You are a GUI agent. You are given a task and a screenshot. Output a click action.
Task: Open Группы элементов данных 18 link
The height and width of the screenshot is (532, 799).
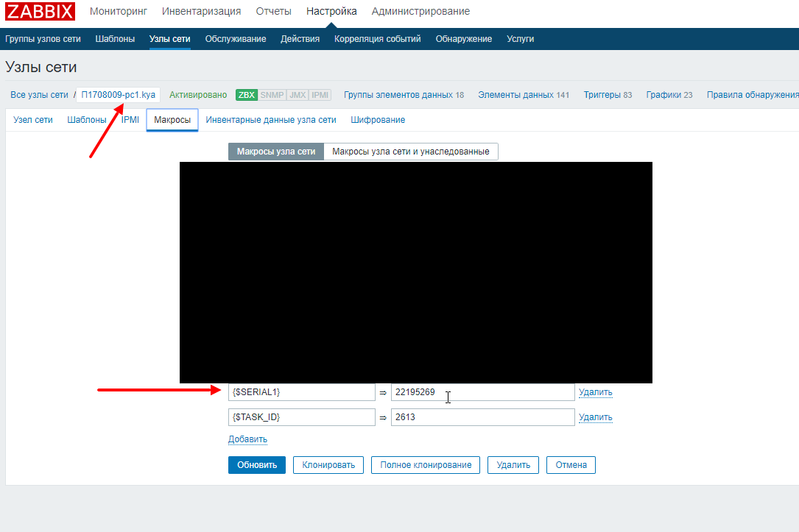coord(404,95)
